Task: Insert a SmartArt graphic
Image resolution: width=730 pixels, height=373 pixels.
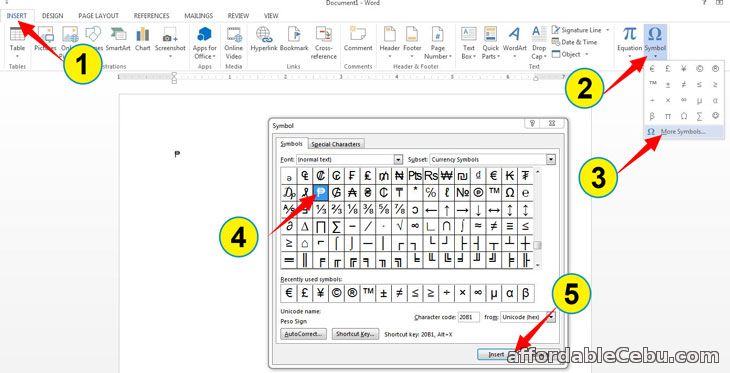Action: 118,39
